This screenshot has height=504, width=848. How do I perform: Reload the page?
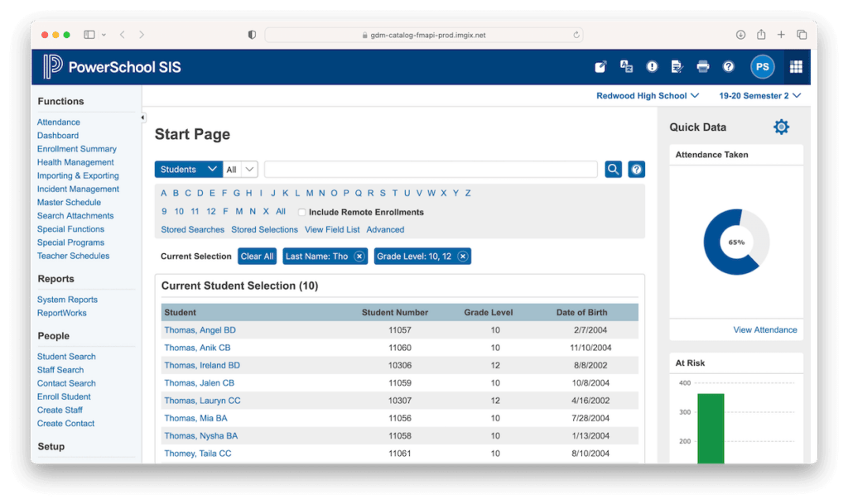576,35
